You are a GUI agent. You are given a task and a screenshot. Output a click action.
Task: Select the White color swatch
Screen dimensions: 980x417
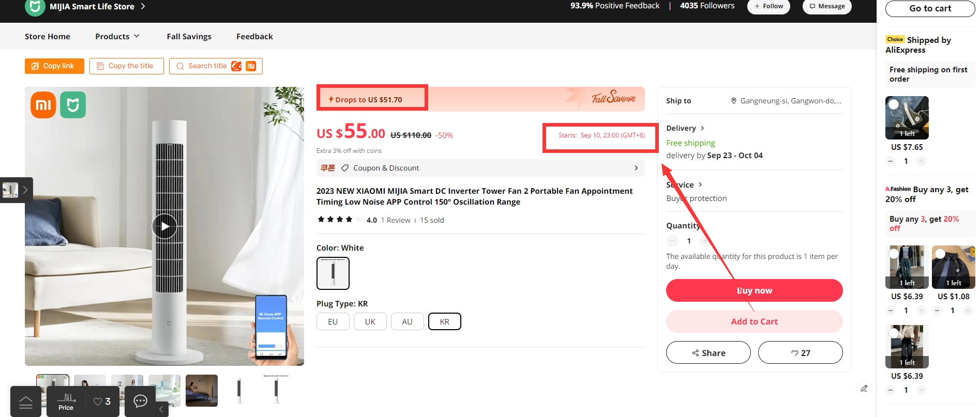tap(333, 273)
